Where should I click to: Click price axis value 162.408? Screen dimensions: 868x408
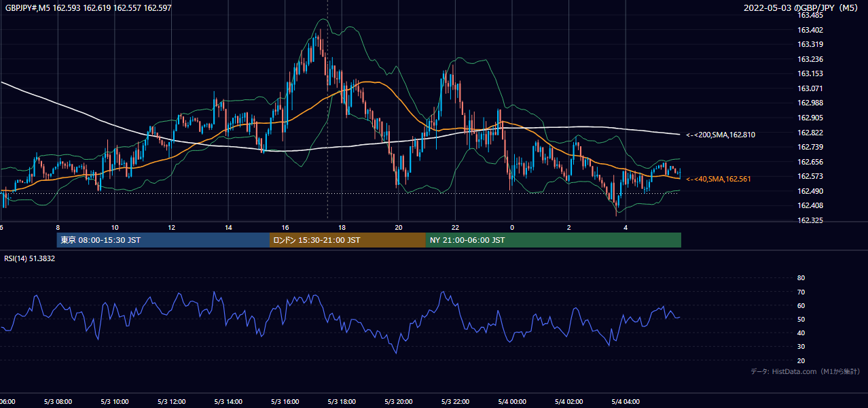tap(810, 205)
